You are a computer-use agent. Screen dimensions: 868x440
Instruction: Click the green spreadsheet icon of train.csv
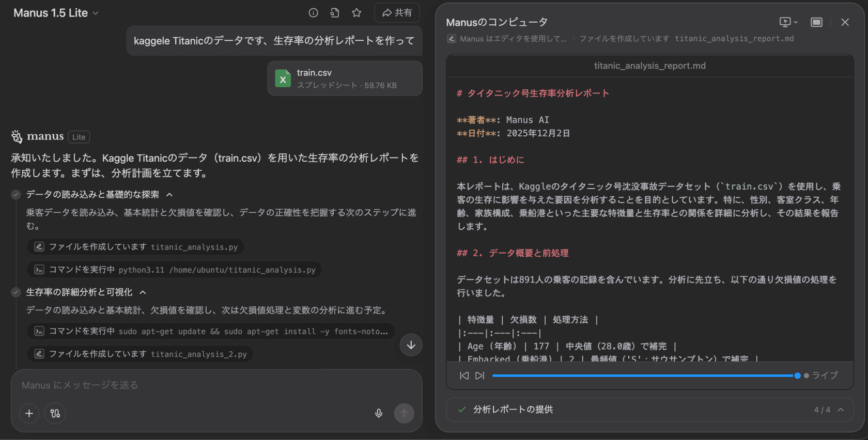(x=283, y=78)
